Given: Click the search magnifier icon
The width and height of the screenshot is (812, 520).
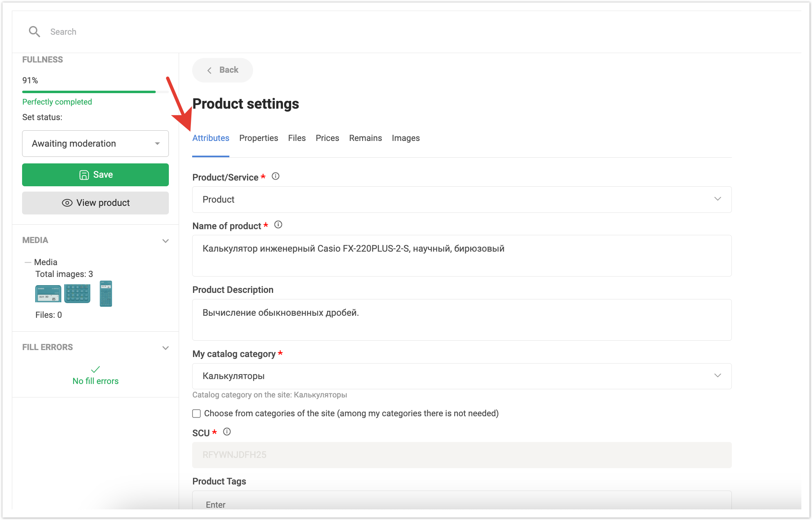Looking at the screenshot, I should pos(34,32).
